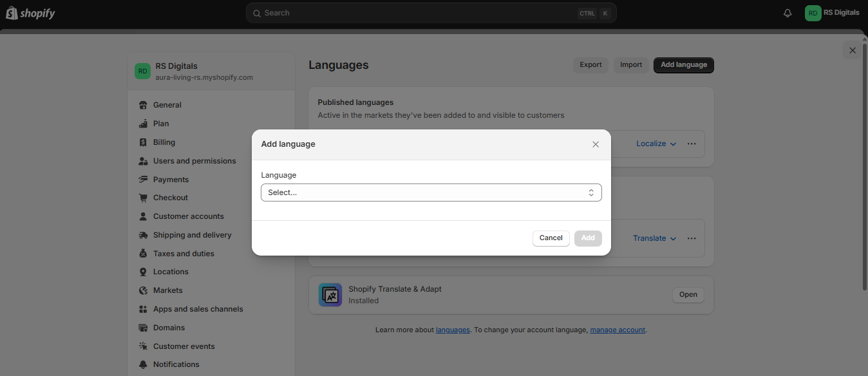Image resolution: width=868 pixels, height=376 pixels.
Task: Click the Payments hand icon
Action: pyautogui.click(x=143, y=180)
